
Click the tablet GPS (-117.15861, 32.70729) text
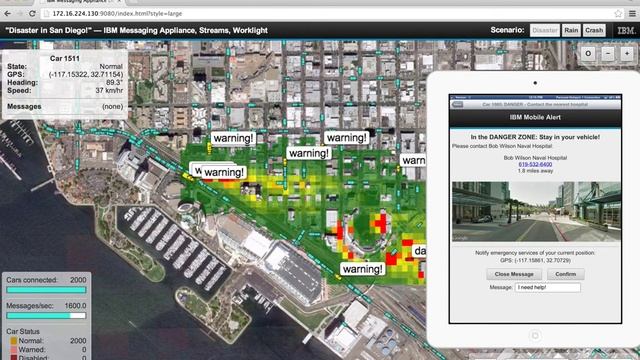535,260
